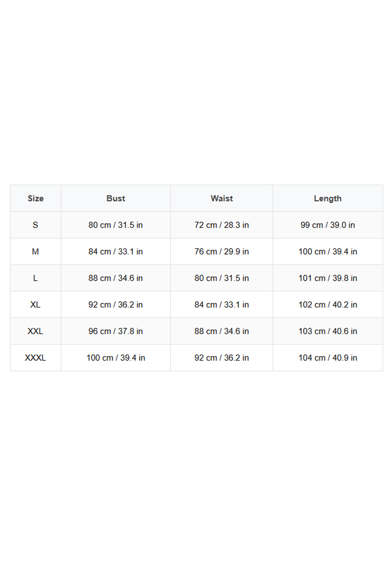Click the waist measurement for size XXXL
Viewport: 392px width, 588px height.
[x=222, y=358]
